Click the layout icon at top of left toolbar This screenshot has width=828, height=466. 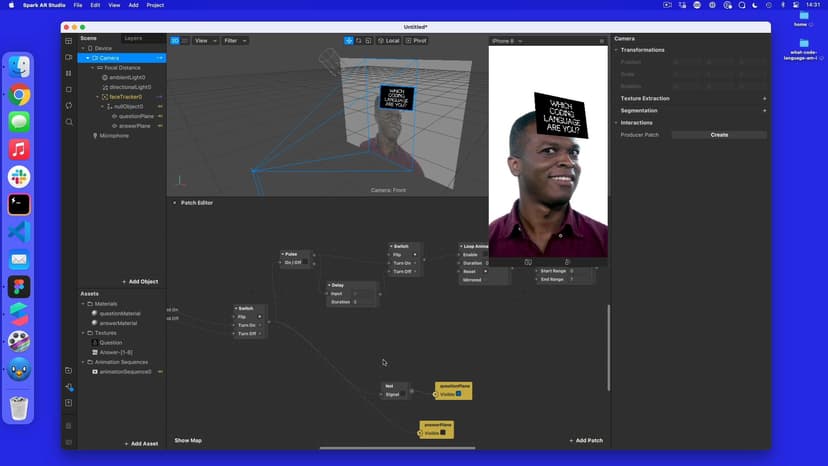69,41
